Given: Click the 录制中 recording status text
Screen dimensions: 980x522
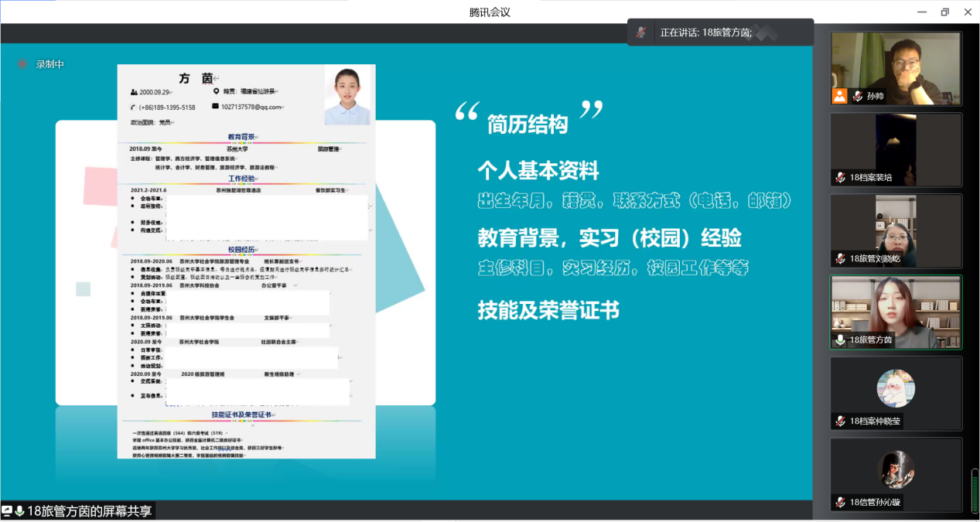Looking at the screenshot, I should coord(50,64).
